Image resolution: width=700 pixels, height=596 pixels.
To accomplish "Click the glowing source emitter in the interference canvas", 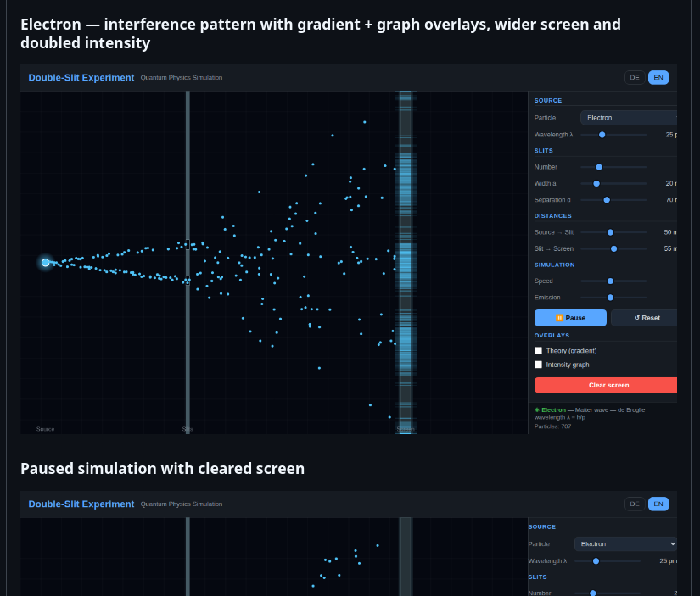I will pyautogui.click(x=46, y=263).
